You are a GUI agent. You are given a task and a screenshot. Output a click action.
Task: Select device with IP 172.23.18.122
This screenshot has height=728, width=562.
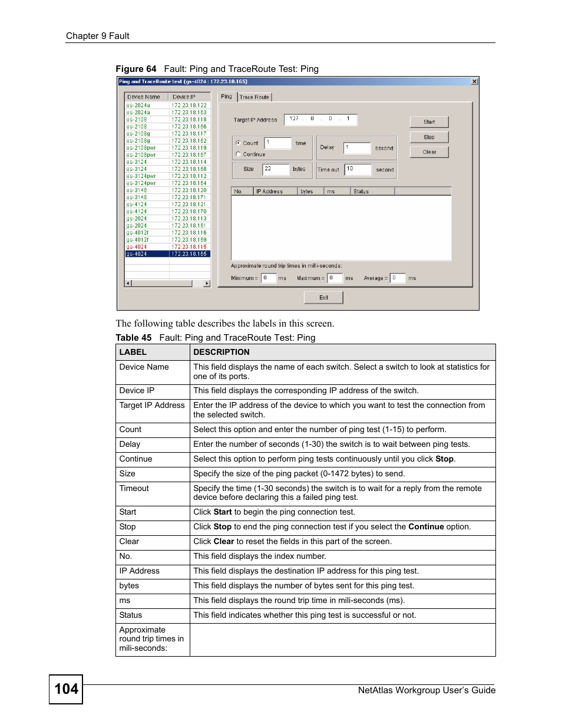click(190, 106)
